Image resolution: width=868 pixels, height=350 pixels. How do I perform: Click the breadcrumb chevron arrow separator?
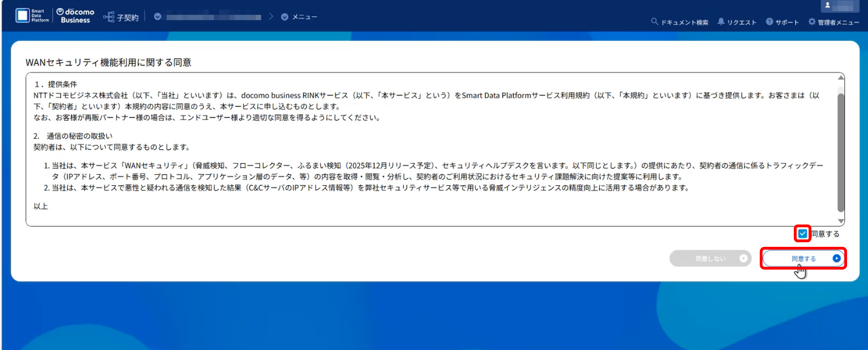pyautogui.click(x=271, y=17)
